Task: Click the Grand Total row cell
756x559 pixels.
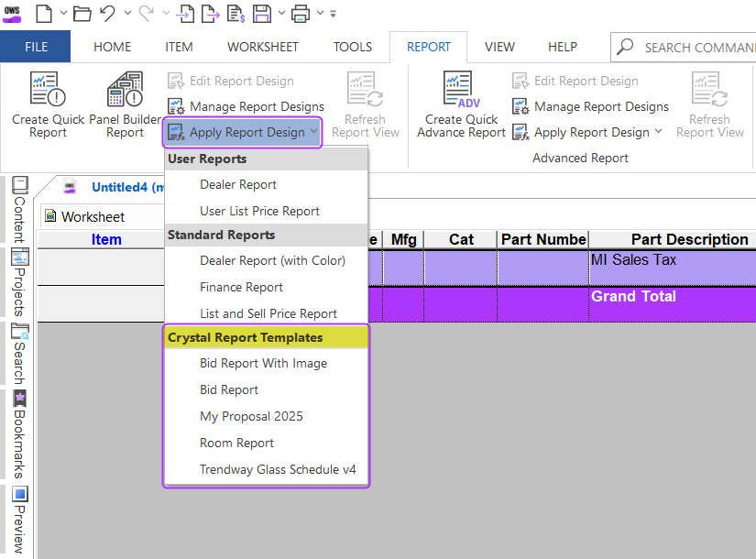Action: point(672,304)
